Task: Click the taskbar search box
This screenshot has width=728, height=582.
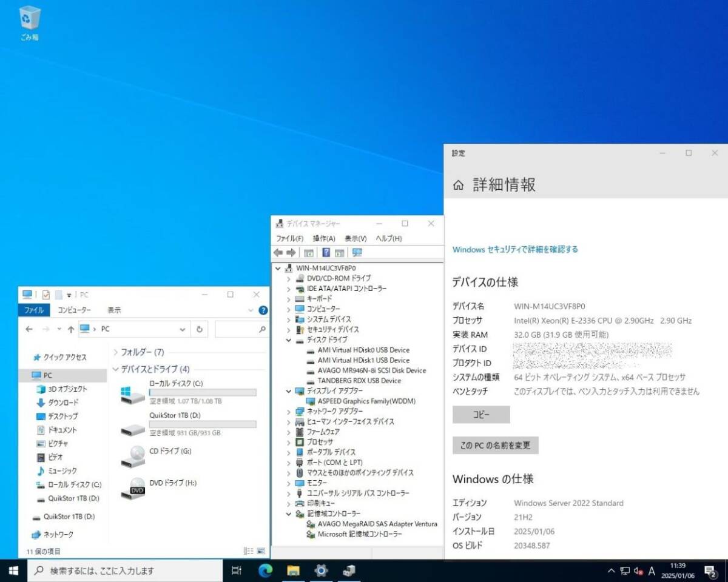Action: pos(126,570)
